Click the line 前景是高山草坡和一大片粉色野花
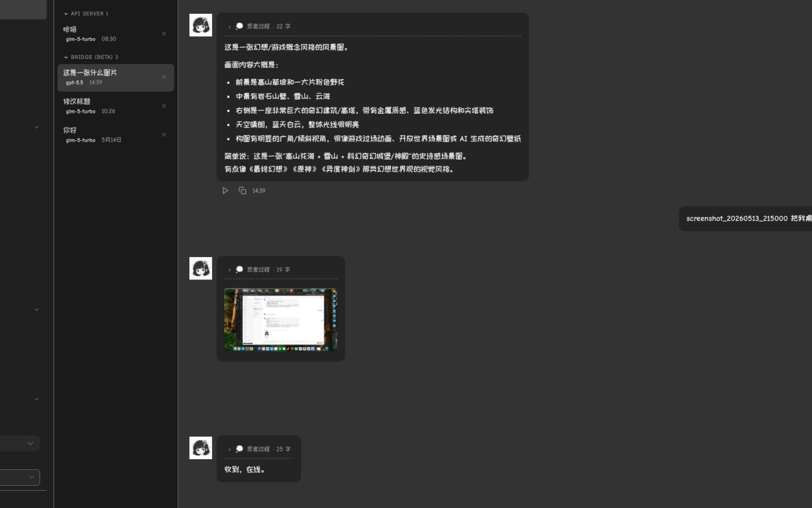The width and height of the screenshot is (812, 508). (x=290, y=82)
